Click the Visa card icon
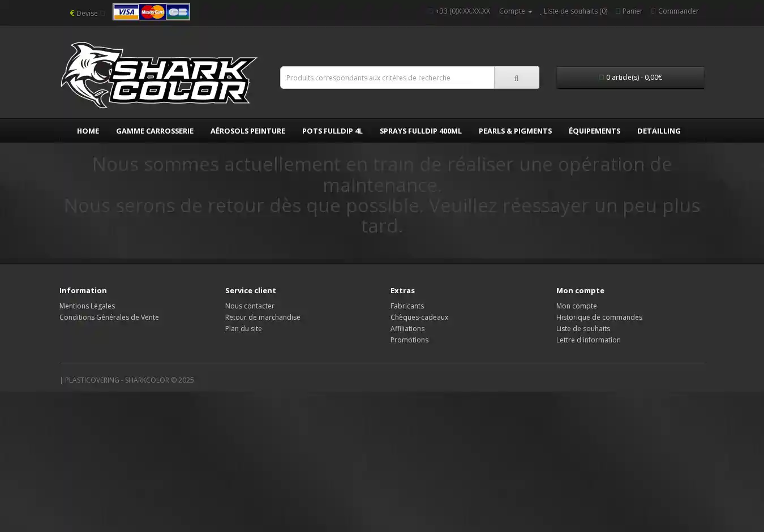Screen dimensions: 764x532 coord(126,12)
